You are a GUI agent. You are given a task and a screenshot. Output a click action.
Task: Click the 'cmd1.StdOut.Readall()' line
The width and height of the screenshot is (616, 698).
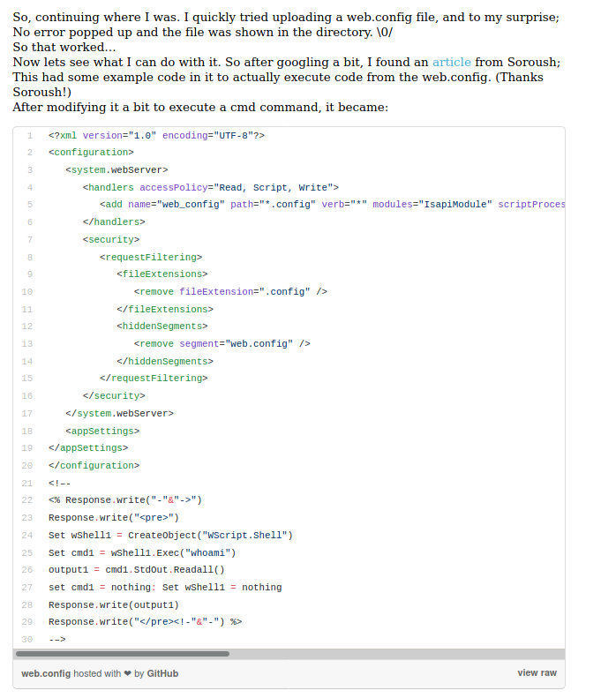click(x=137, y=569)
